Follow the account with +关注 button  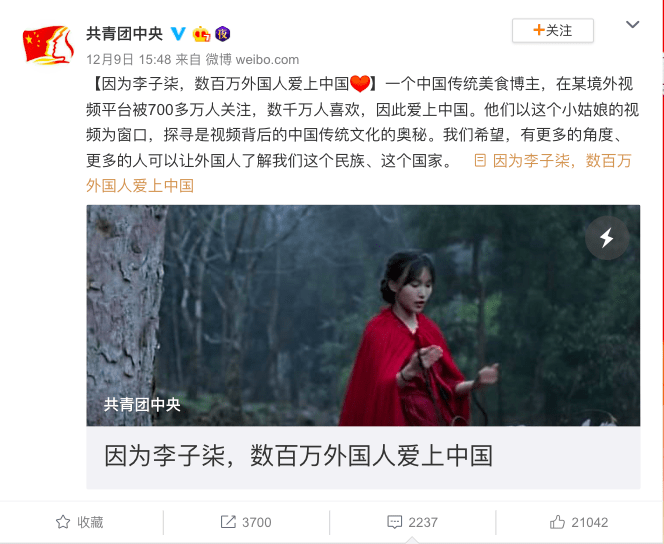pyautogui.click(x=553, y=30)
